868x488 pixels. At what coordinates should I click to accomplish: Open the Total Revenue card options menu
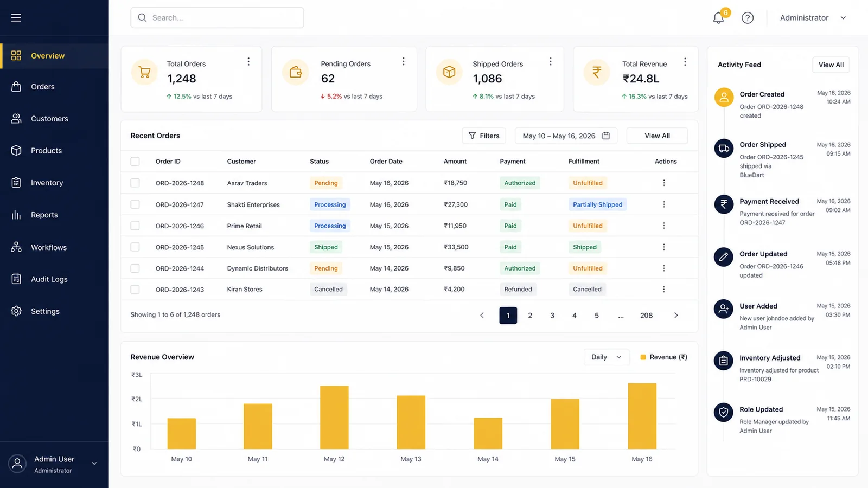[x=685, y=62]
